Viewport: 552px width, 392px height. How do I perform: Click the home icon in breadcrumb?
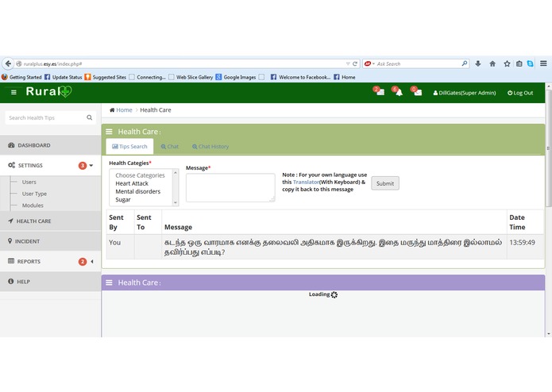pyautogui.click(x=112, y=110)
